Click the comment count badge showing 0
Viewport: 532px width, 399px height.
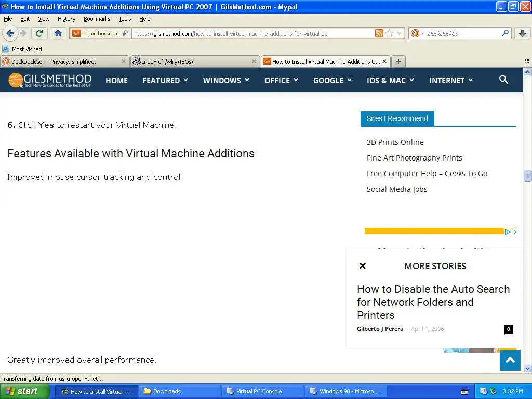508,329
